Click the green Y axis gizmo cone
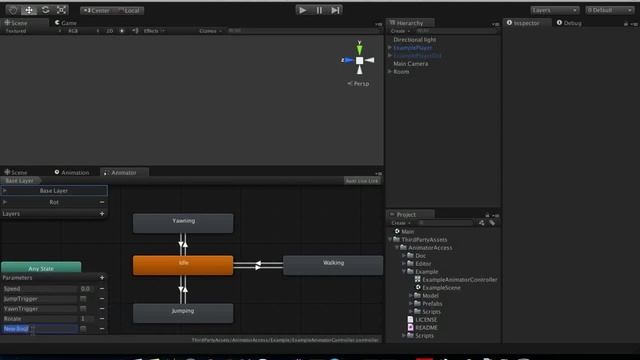Viewport: 640px width, 360px height. [x=359, y=49]
